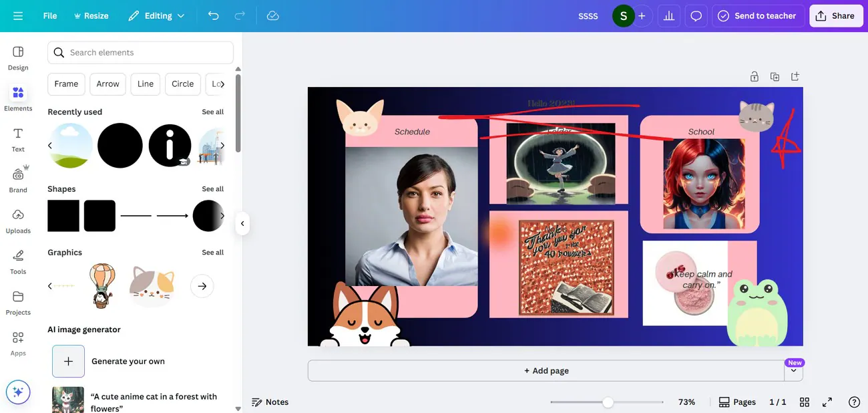Insert the calico cat graphic

coord(152,286)
